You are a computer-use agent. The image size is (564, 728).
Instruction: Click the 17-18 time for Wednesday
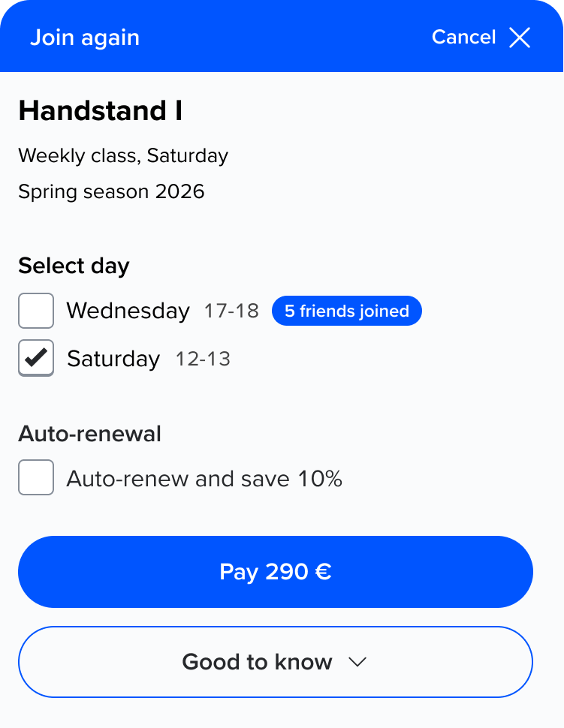[x=231, y=311]
